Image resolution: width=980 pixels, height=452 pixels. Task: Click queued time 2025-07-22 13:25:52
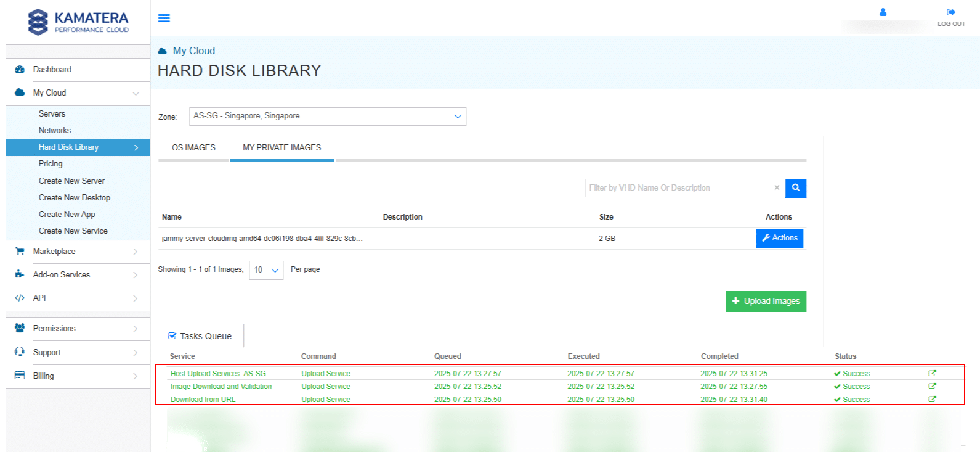tap(468, 387)
